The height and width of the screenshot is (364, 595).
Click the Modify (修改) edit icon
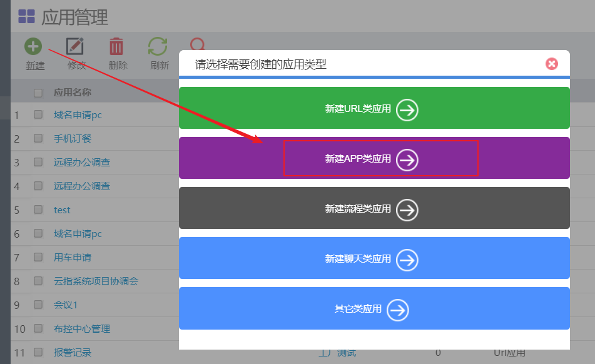click(x=76, y=46)
